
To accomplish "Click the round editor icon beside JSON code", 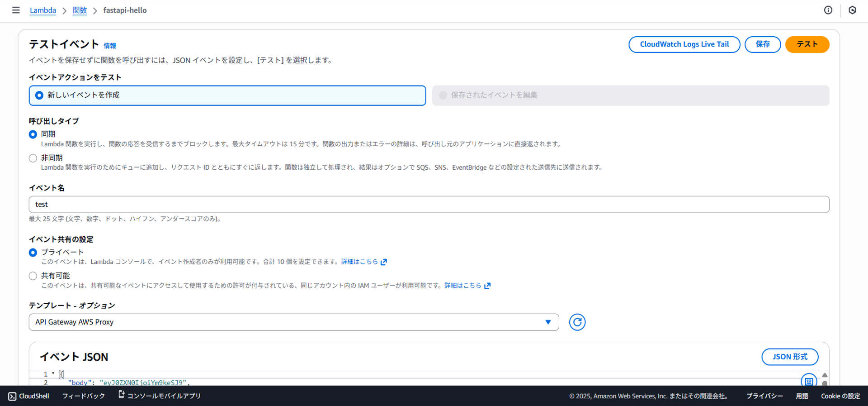I will [809, 381].
